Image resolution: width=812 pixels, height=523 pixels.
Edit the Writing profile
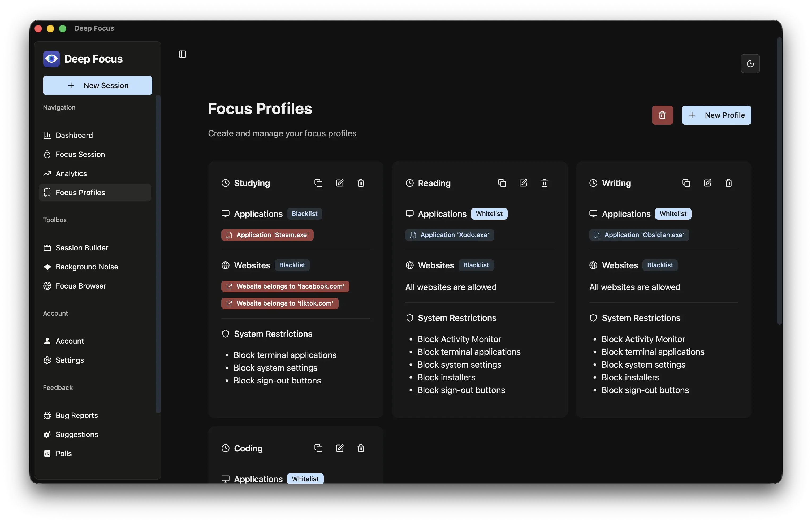[x=707, y=183]
